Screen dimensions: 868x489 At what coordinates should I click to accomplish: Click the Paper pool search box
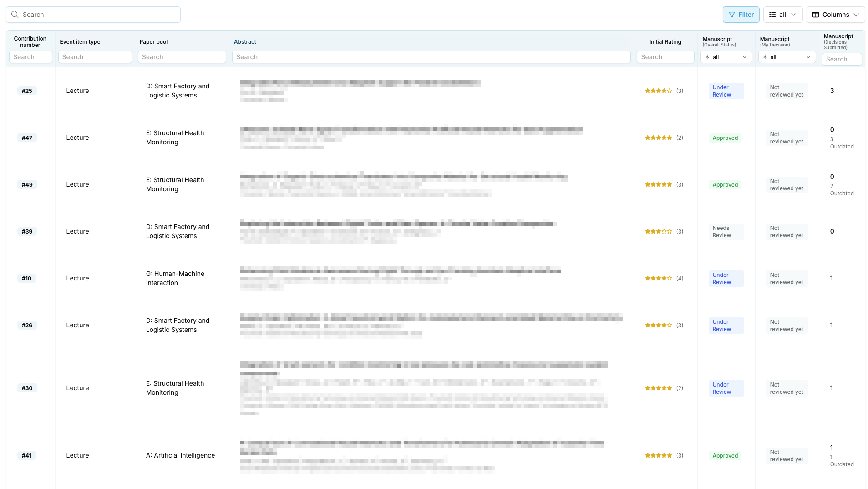182,56
